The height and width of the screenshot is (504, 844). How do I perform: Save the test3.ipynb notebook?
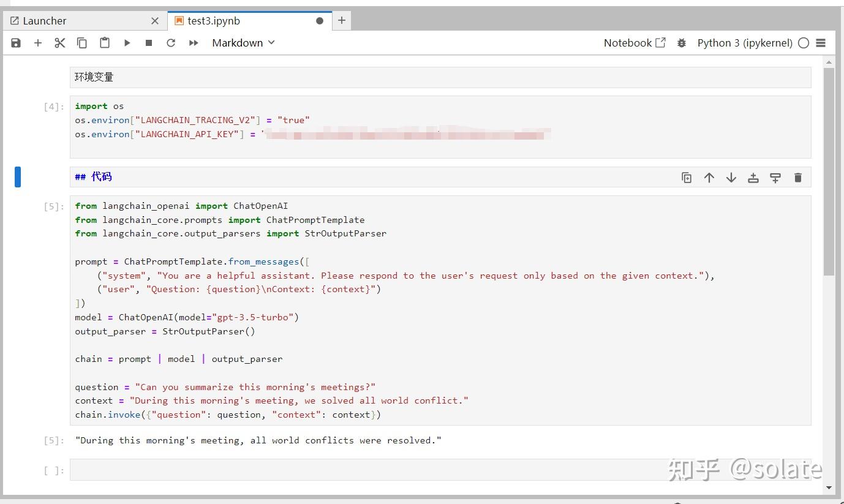click(x=16, y=43)
